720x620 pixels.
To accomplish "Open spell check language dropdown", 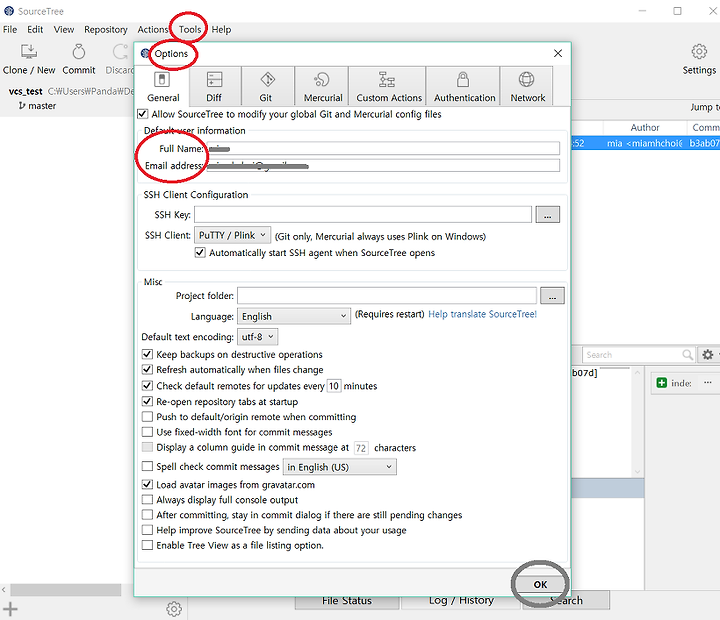I will (x=339, y=467).
